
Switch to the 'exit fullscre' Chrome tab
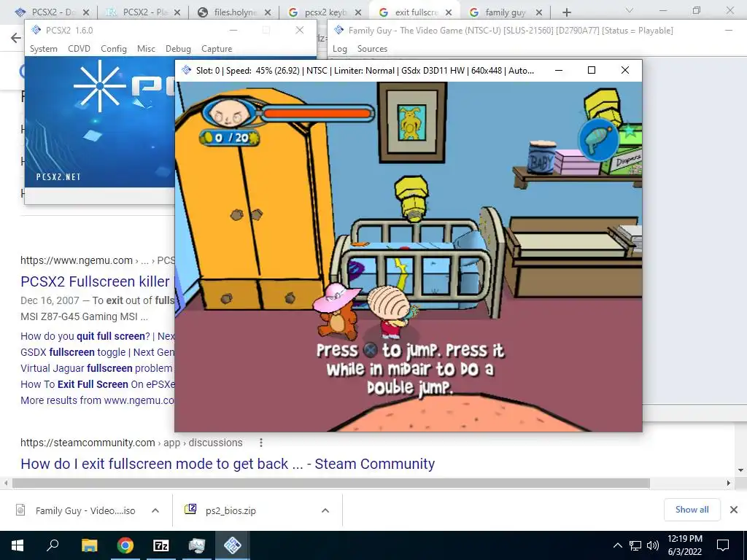(414, 12)
